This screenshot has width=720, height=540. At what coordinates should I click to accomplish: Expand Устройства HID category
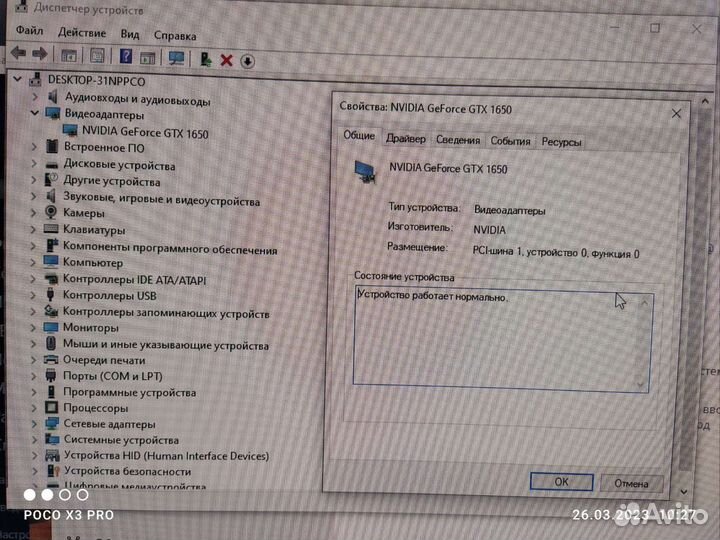coord(34,455)
